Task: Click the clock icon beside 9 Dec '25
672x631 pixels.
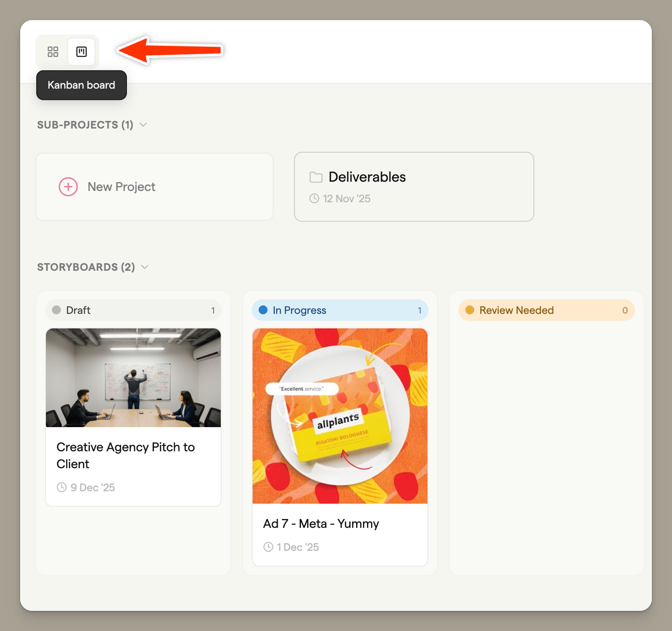Action: [62, 487]
